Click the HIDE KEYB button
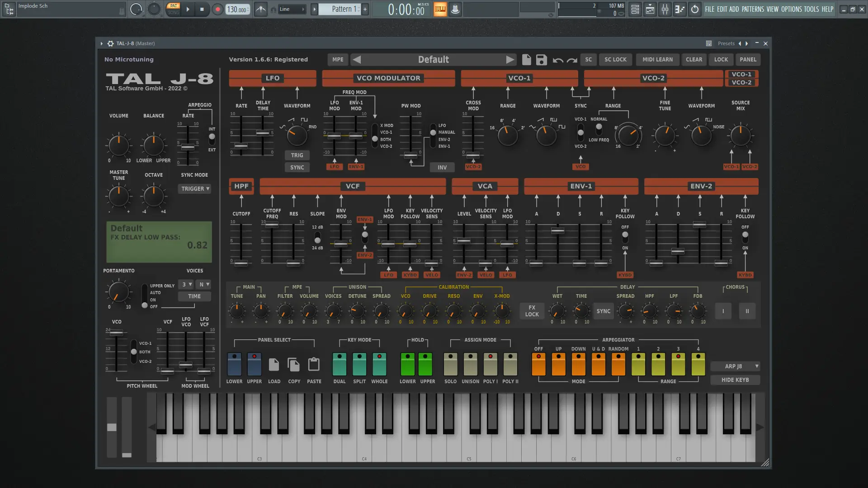This screenshot has height=488, width=868. point(735,380)
